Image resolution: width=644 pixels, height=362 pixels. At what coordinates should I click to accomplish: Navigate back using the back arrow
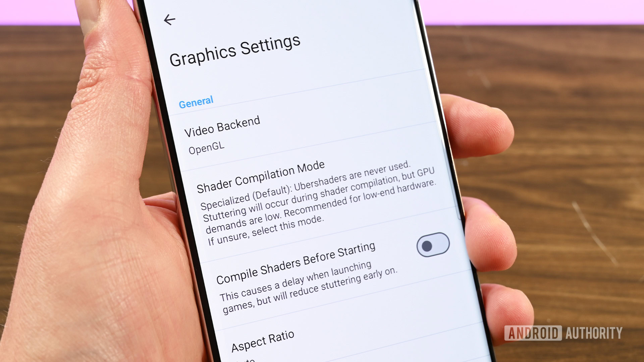pos(169,19)
